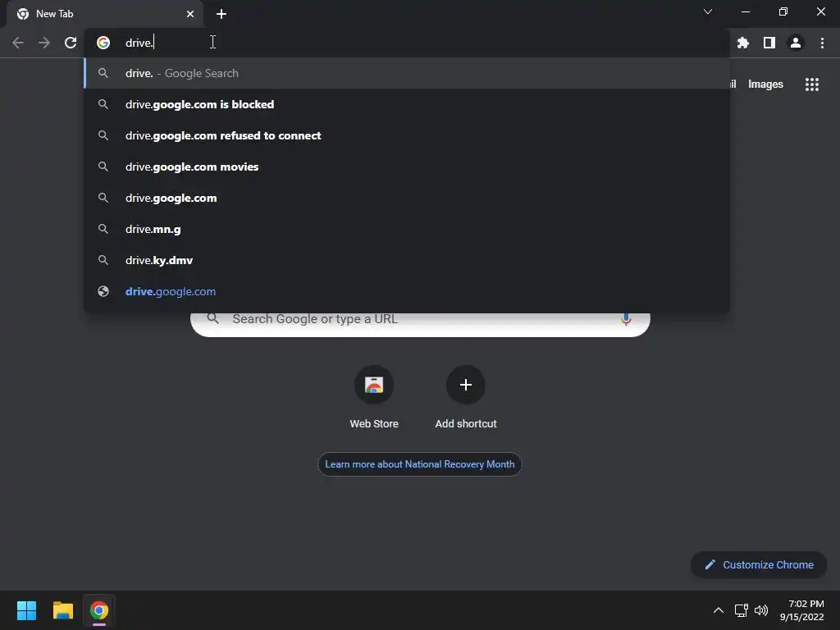Open the clock showing 7:02 PM

coord(802,610)
